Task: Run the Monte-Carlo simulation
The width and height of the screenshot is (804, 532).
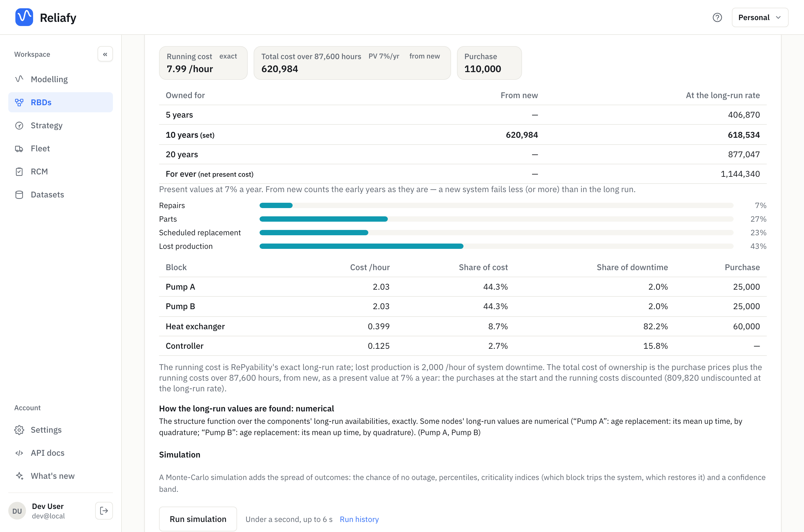Action: [198, 519]
